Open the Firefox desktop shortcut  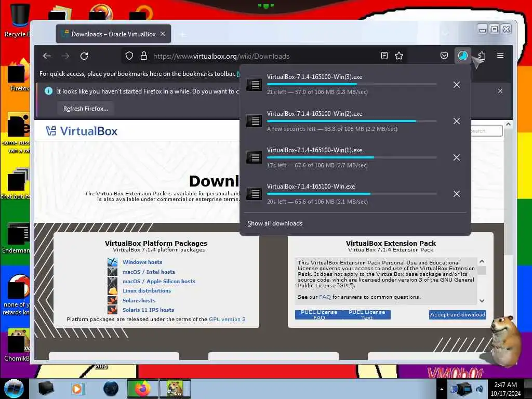point(19,75)
